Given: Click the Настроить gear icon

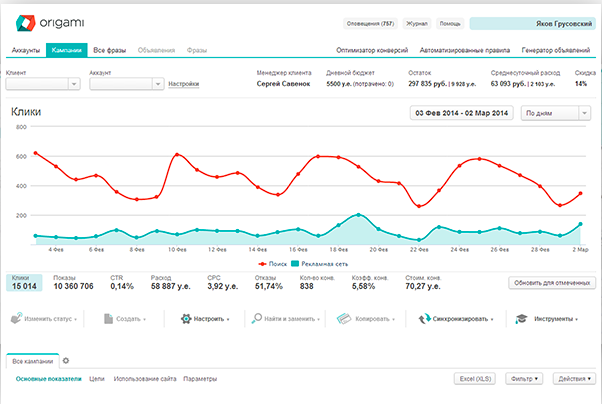Looking at the screenshot, I should point(186,319).
